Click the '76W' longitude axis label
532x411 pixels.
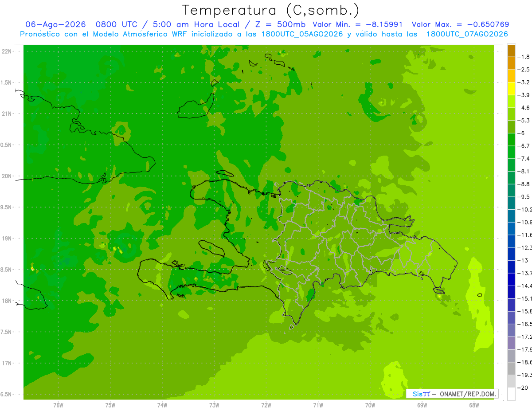pos(58,405)
